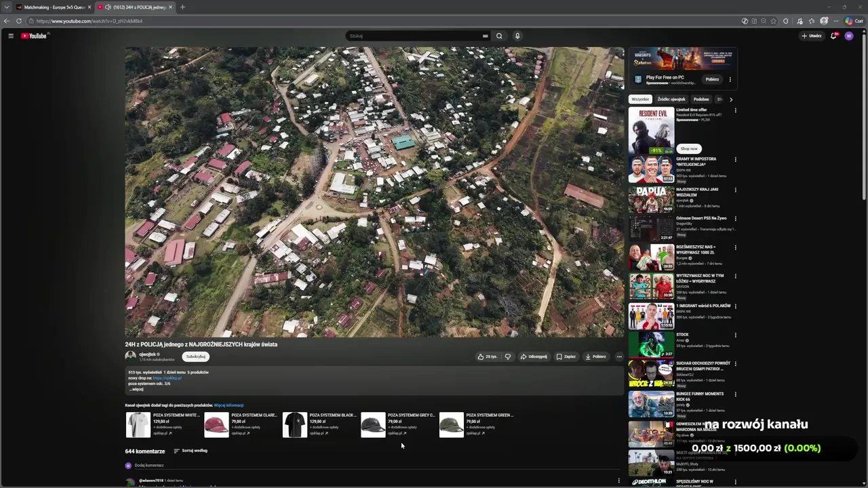Click the Pobierz button under the video
The width and height of the screenshot is (868, 488).
tap(595, 357)
